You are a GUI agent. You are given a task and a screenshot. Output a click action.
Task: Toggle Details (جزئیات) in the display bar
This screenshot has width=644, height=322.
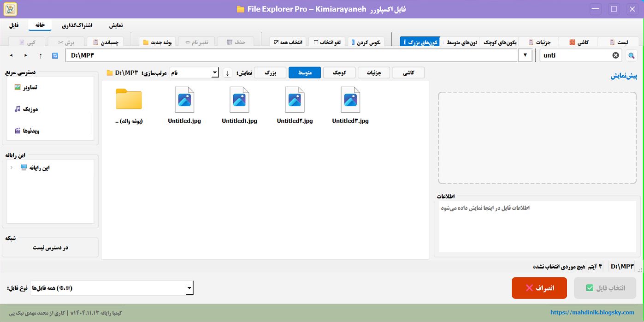tap(374, 73)
